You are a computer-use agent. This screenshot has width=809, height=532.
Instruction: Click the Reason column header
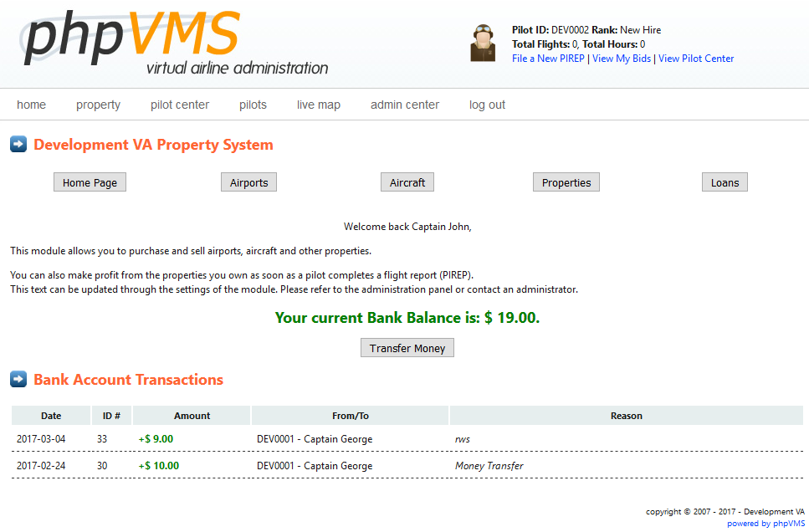[627, 416]
